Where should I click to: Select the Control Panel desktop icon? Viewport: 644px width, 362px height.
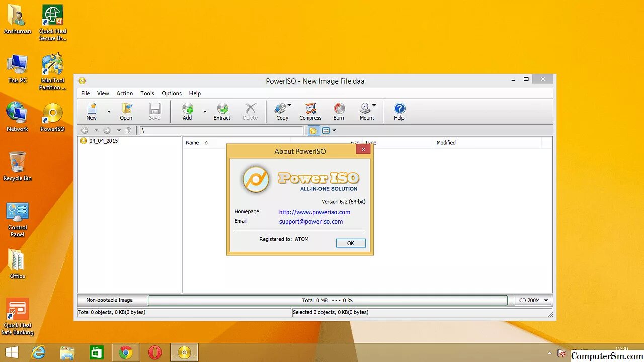pos(17,220)
